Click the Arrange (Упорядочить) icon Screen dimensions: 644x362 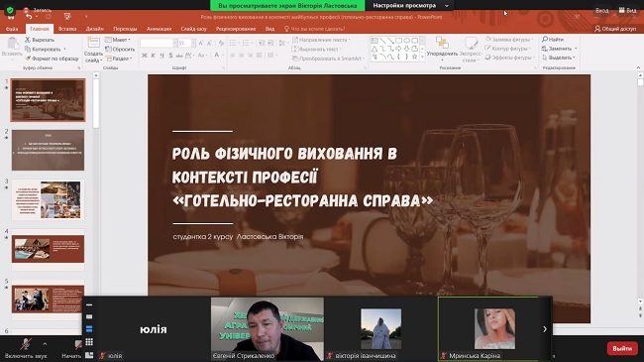pyautogui.click(x=442, y=43)
